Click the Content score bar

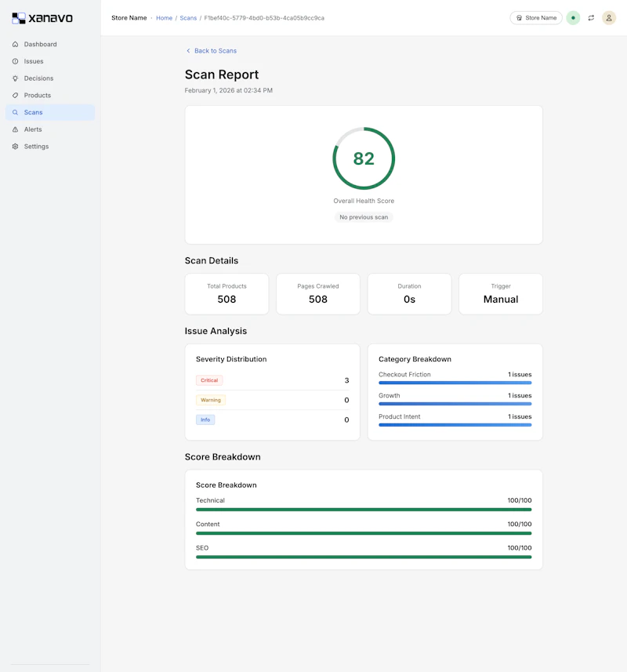coord(364,533)
